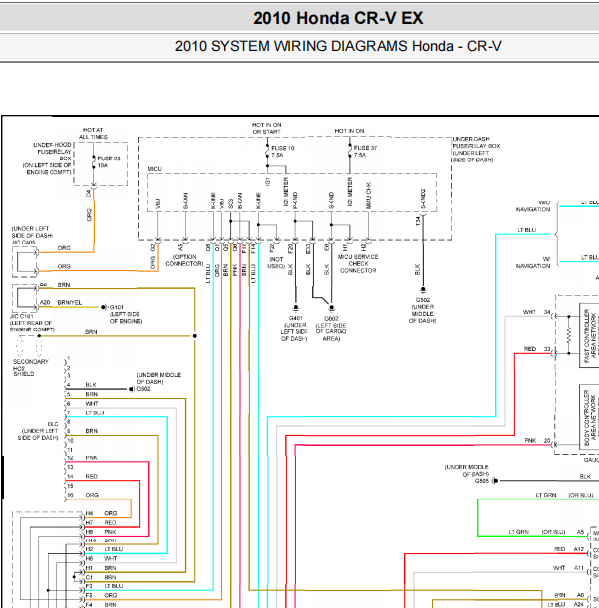This screenshot has width=599, height=608.
Task: Click the 'BRN/YEL' wire label at A20
Action: coord(70,302)
